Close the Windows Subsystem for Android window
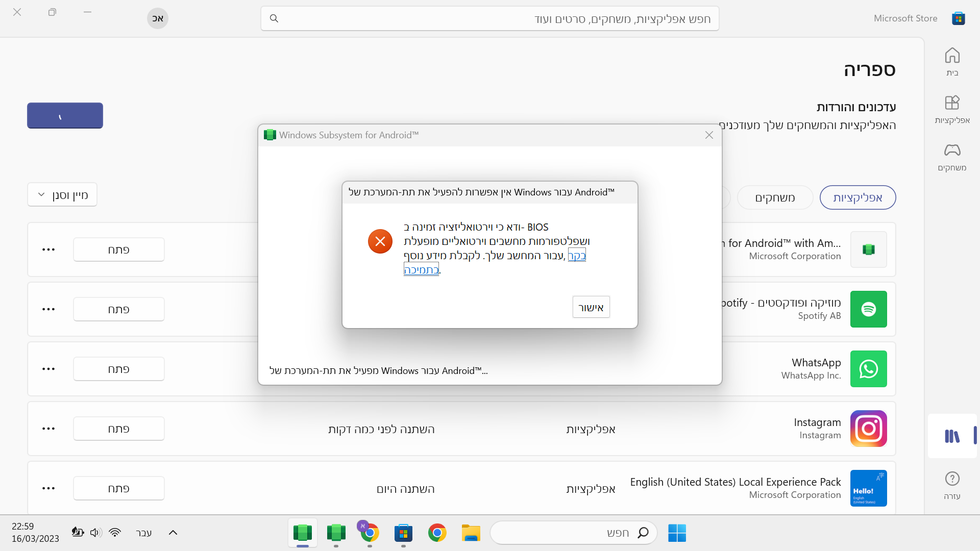This screenshot has width=980, height=551. (x=709, y=135)
